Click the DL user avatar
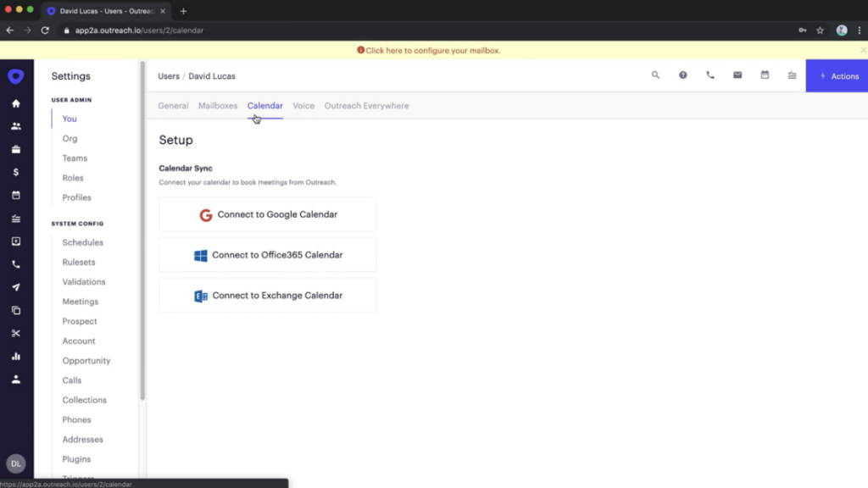Image resolution: width=868 pixels, height=488 pixels. tap(16, 463)
